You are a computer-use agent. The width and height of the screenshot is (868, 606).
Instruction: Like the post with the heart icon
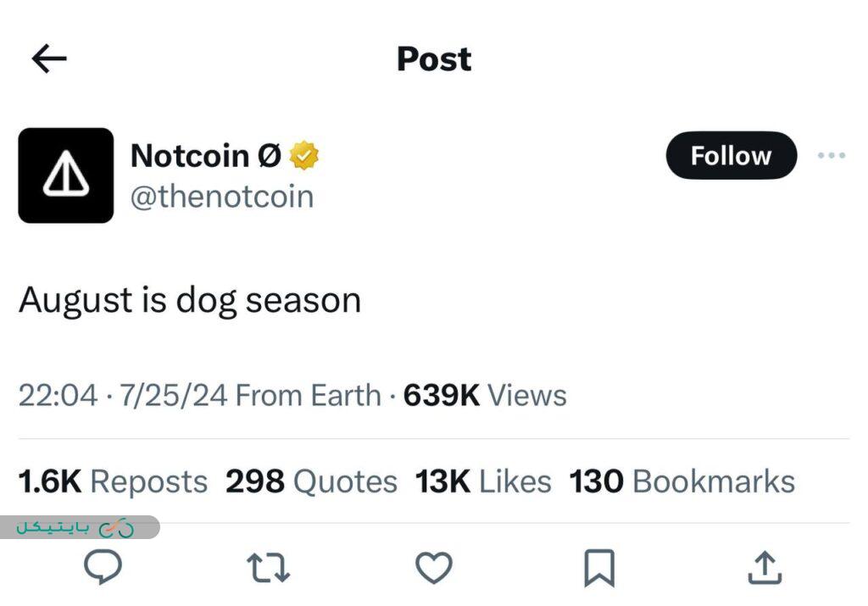click(x=434, y=568)
